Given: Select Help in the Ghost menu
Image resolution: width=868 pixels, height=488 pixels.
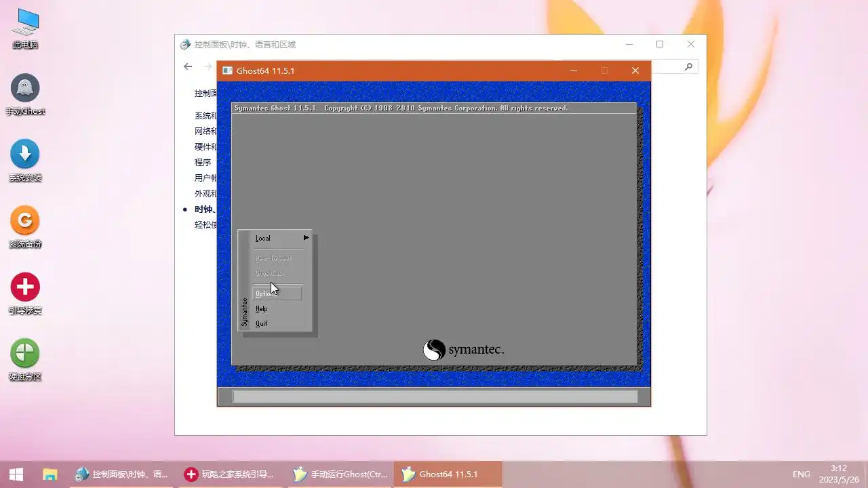Looking at the screenshot, I should [x=262, y=309].
